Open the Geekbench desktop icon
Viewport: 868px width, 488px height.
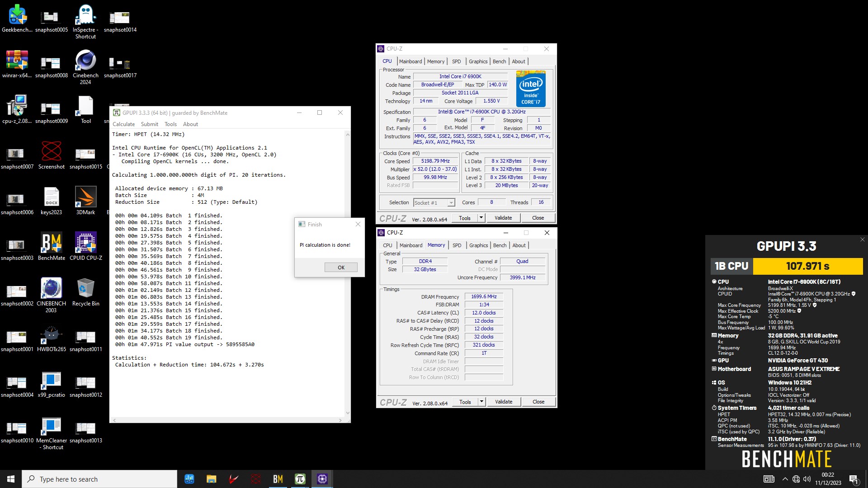(x=17, y=18)
